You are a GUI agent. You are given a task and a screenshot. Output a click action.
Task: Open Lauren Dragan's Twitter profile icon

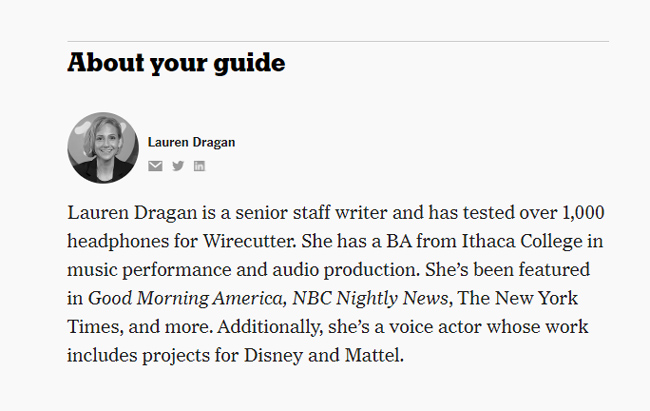(x=178, y=166)
